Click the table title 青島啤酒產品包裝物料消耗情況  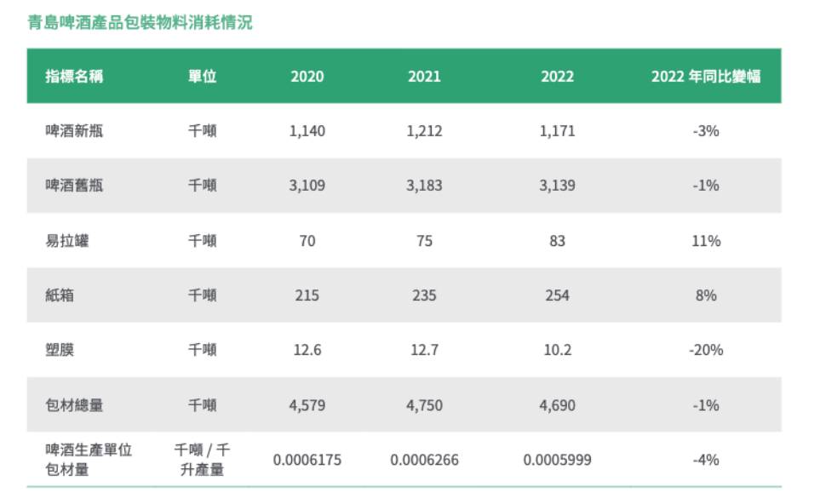(140, 23)
